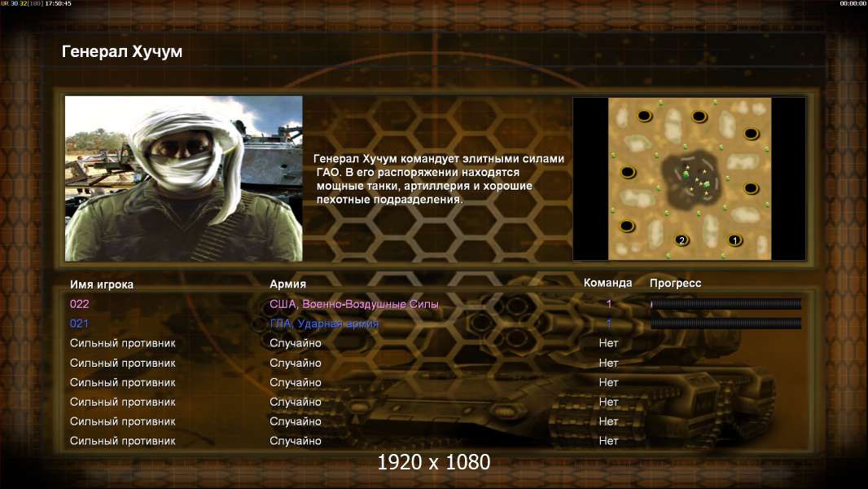Click 'Нет' team value in last AI row

coord(608,441)
